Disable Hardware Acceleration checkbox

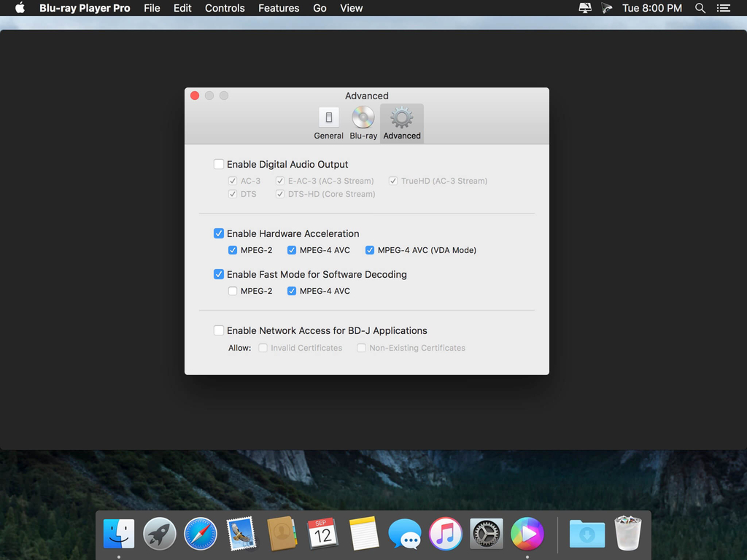click(x=219, y=233)
